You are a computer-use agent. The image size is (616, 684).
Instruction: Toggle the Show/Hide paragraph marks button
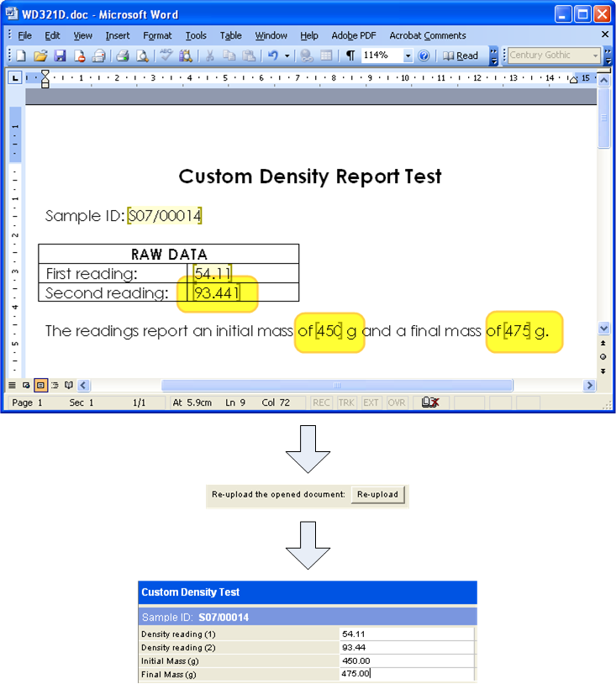tap(350, 56)
